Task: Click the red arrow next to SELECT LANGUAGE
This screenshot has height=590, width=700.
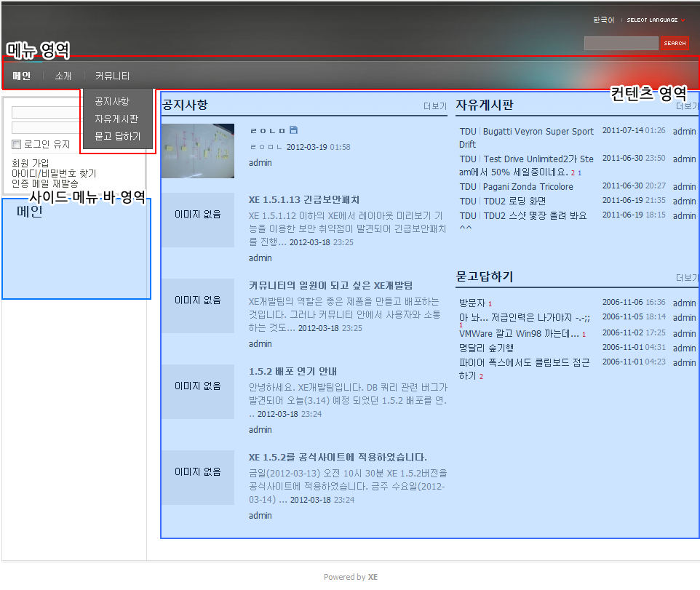Action: tap(683, 20)
